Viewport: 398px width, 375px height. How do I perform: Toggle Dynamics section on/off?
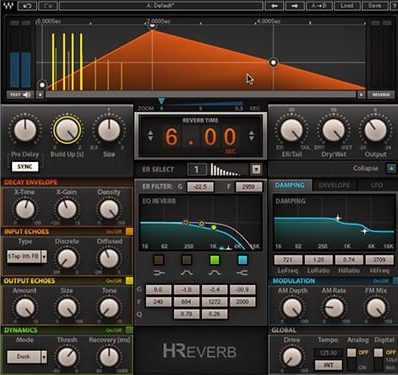[129, 330]
